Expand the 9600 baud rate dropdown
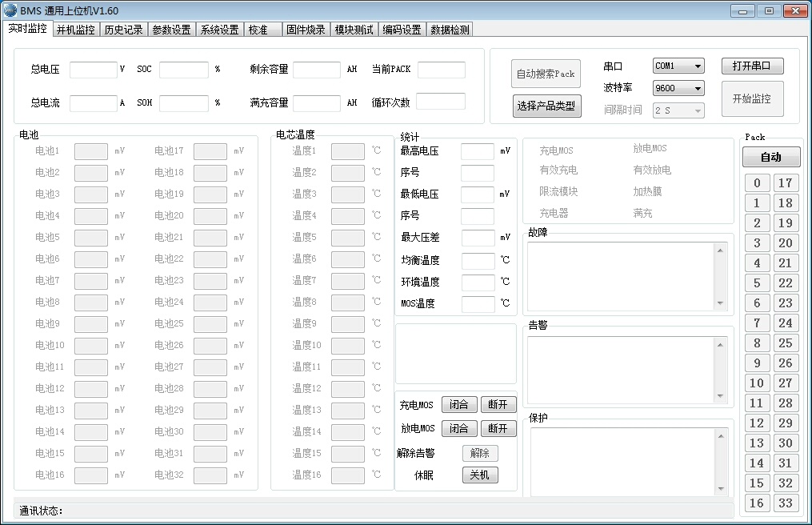 point(678,88)
